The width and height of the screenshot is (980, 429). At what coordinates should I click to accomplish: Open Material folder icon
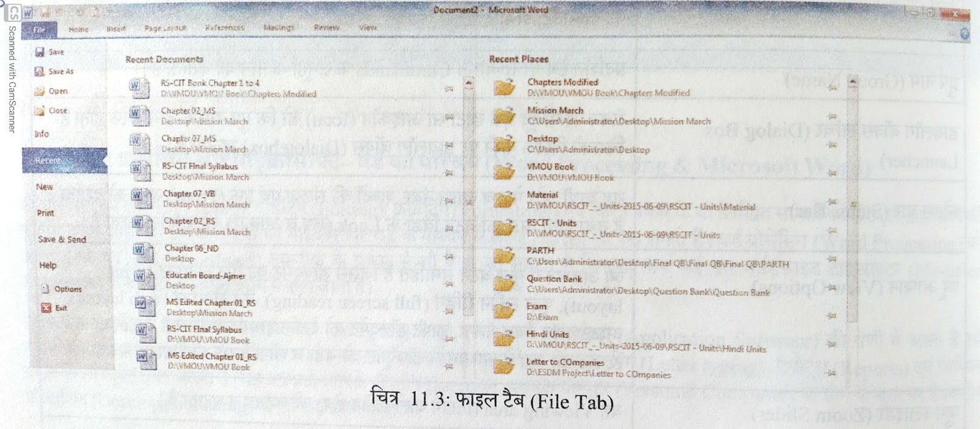click(x=505, y=200)
